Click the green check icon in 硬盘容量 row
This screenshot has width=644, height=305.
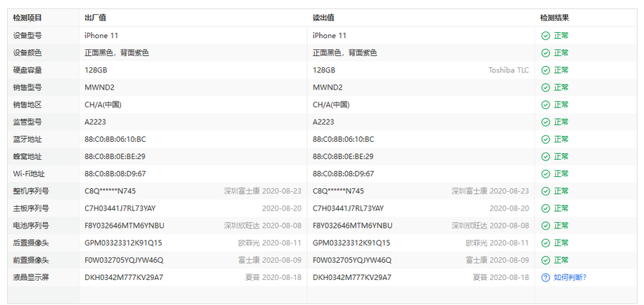point(545,70)
